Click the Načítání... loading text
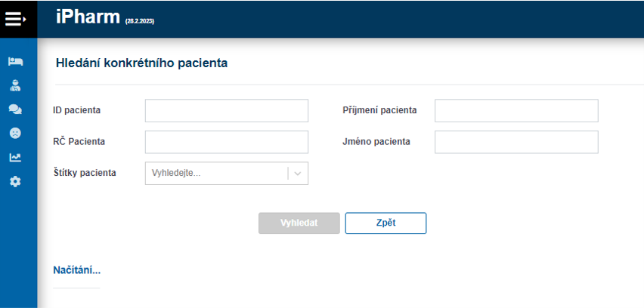This screenshot has width=644, height=308. [76, 270]
